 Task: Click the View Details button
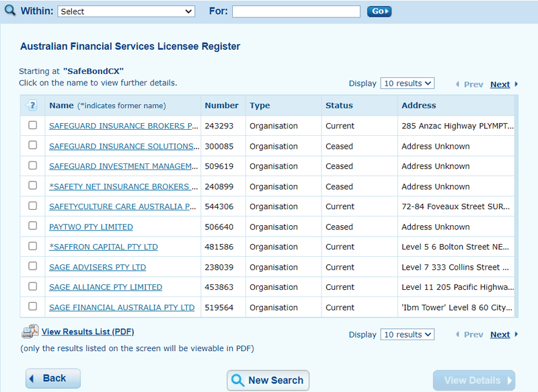(474, 380)
